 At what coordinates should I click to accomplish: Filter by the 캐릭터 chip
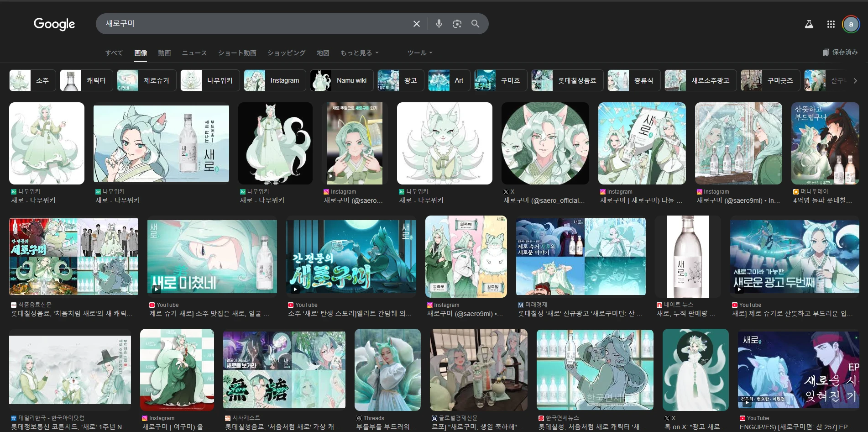(x=86, y=80)
